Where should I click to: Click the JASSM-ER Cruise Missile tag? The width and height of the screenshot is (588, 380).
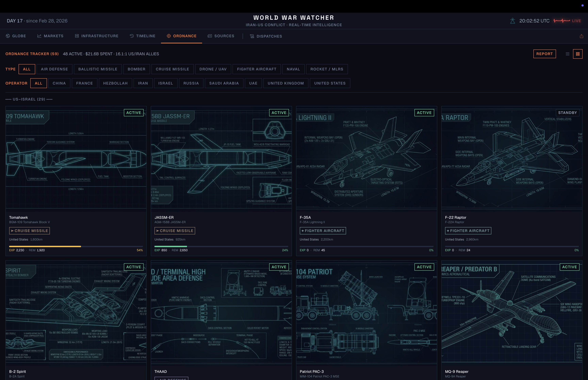coord(174,231)
